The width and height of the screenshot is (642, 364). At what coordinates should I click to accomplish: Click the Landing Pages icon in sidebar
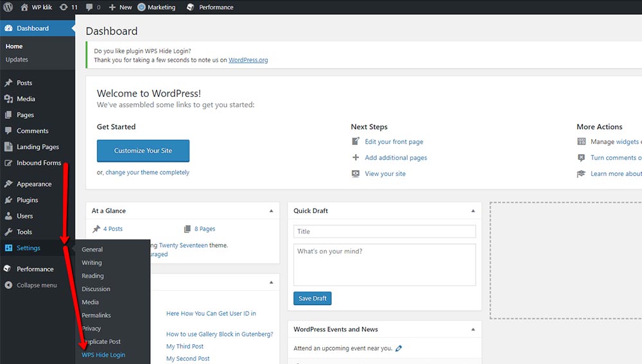coord(8,146)
